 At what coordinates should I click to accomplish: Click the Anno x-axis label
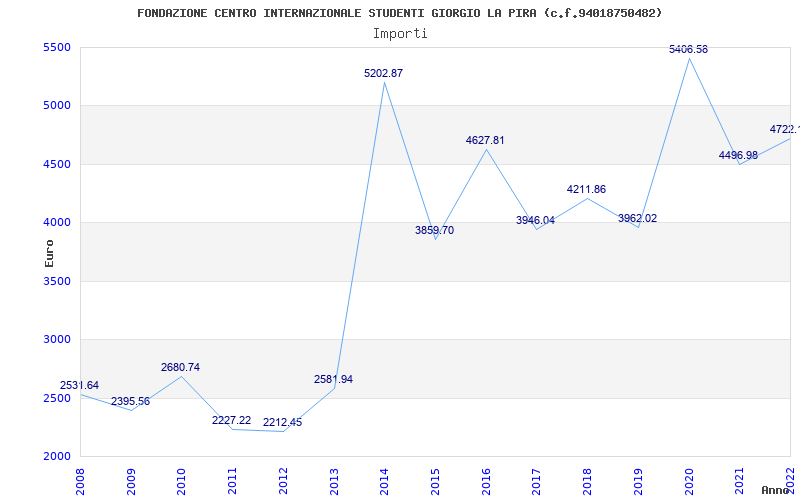[775, 490]
